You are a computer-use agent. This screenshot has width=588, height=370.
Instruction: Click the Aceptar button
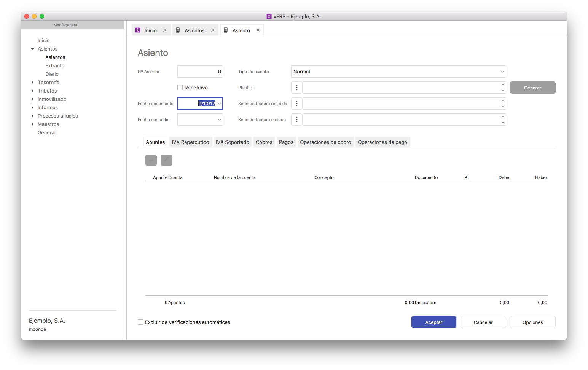click(x=433, y=322)
